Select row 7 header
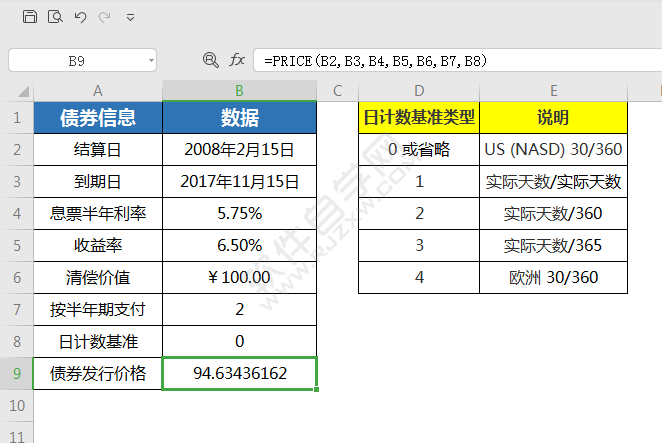Viewport: 662px width, 443px height. 17,310
